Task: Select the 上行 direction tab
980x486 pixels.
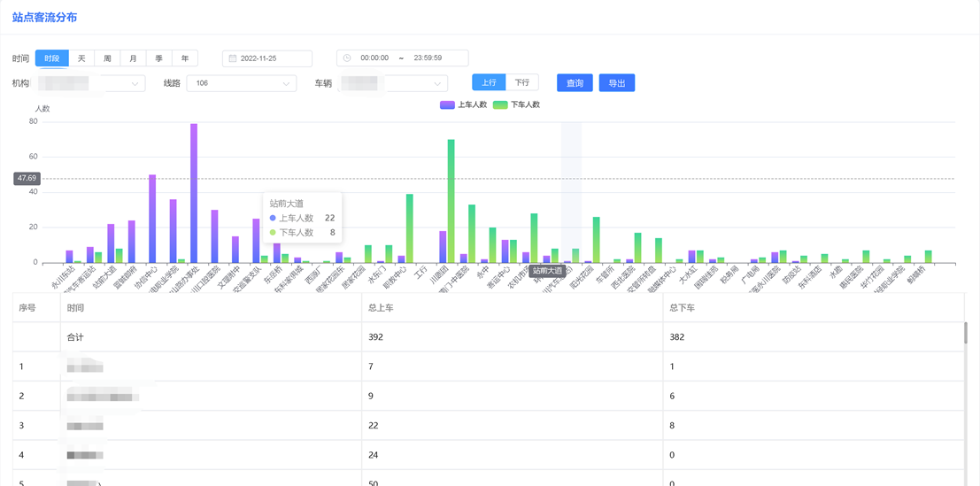Action: tap(489, 82)
